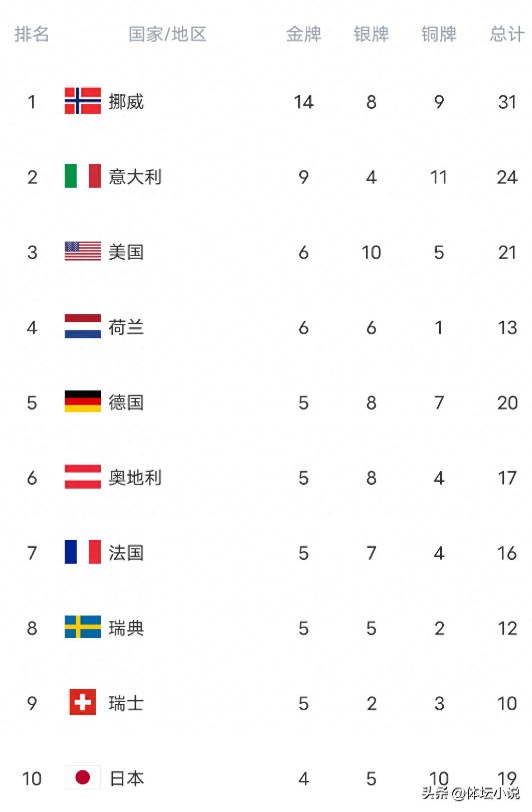Click the Austria flag icon

click(x=83, y=477)
